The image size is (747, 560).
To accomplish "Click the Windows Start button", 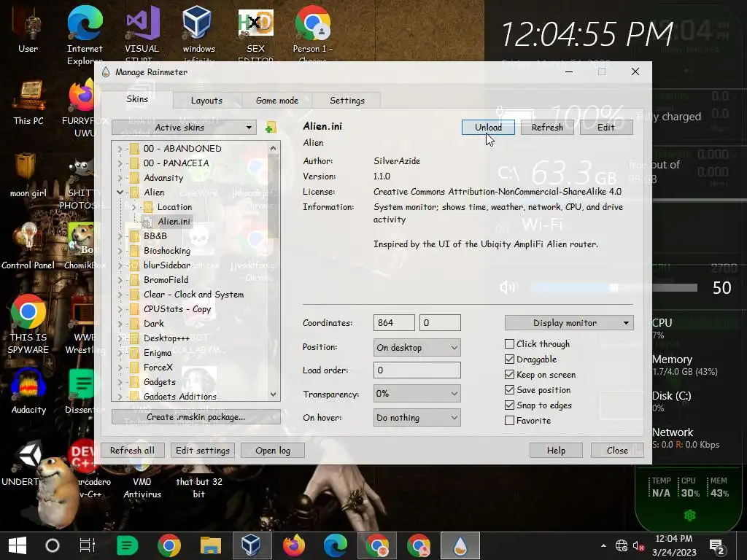I will coord(18,545).
